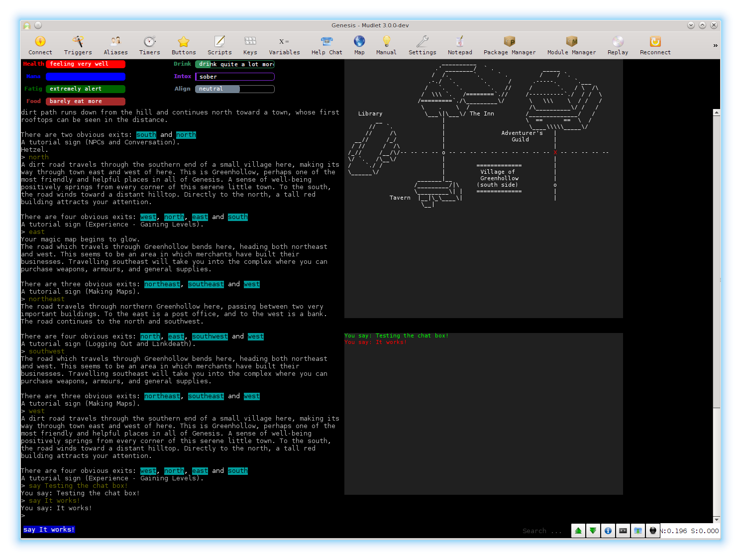
Task: Click the Replay toolbar icon
Action: click(x=618, y=45)
